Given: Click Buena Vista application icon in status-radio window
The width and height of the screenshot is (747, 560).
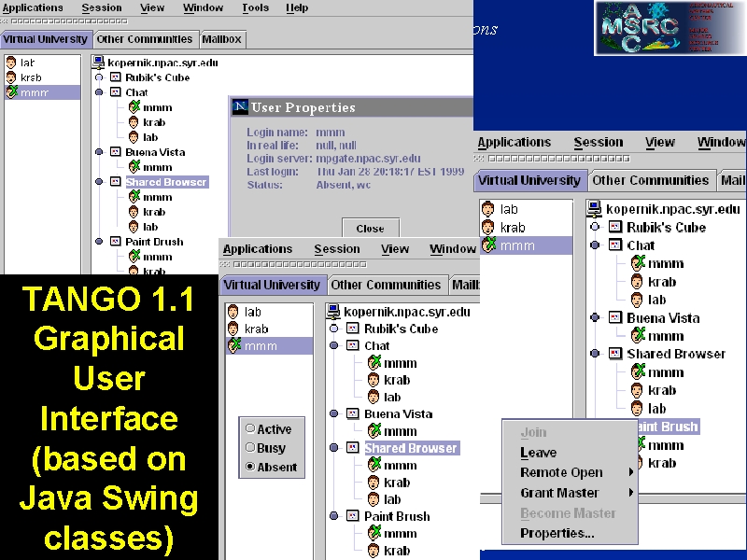Looking at the screenshot, I should click(x=353, y=413).
